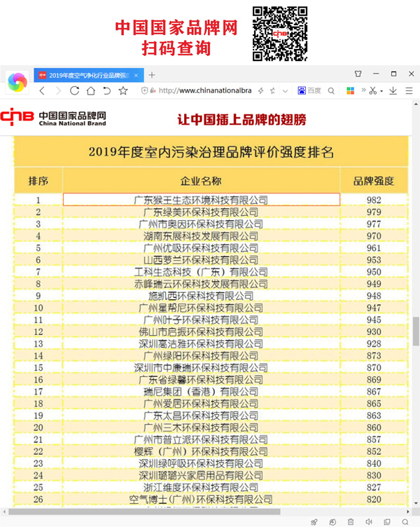Go back with the browser back arrow
This screenshot has height=527, width=420.
click(42, 90)
